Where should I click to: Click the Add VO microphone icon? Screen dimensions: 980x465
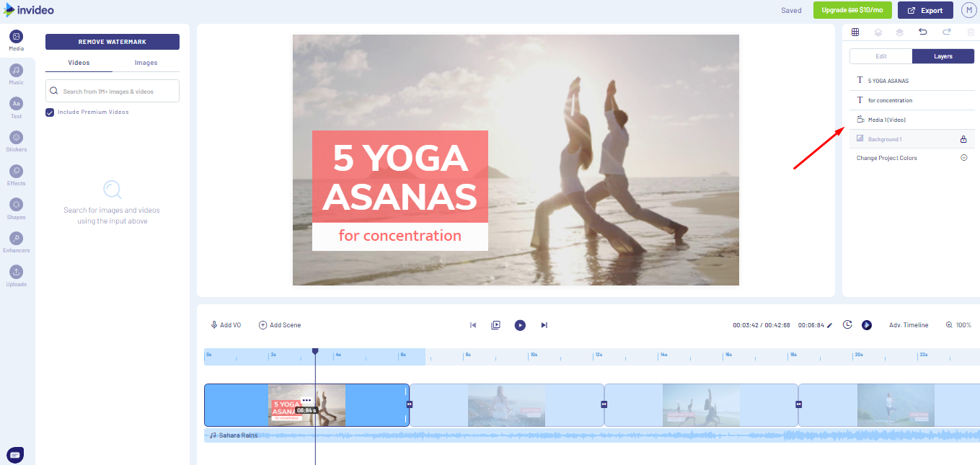pyautogui.click(x=213, y=324)
